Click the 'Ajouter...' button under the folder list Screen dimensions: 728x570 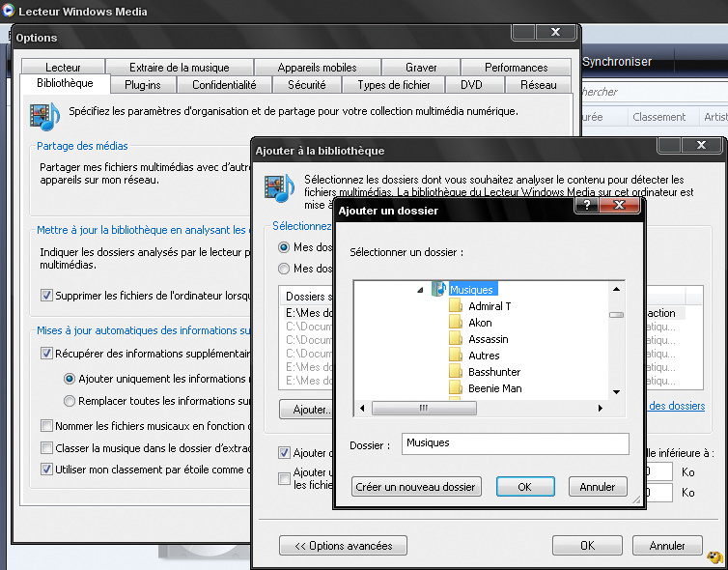coord(306,410)
